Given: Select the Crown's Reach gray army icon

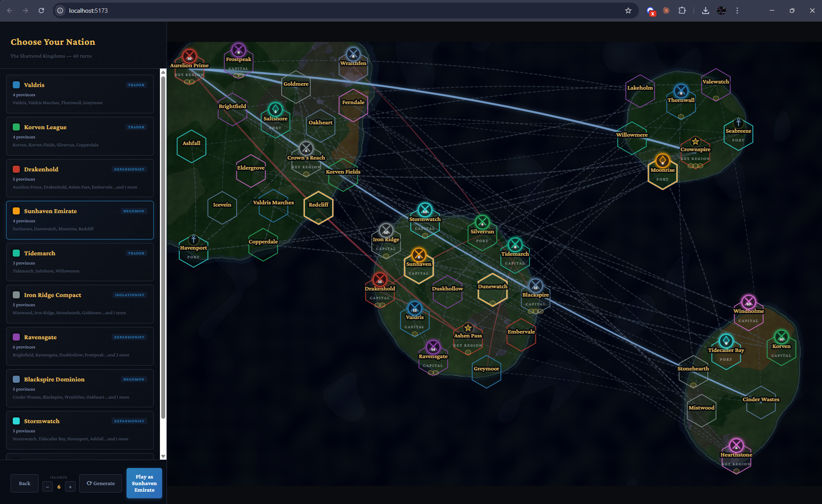Looking at the screenshot, I should click(x=306, y=149).
